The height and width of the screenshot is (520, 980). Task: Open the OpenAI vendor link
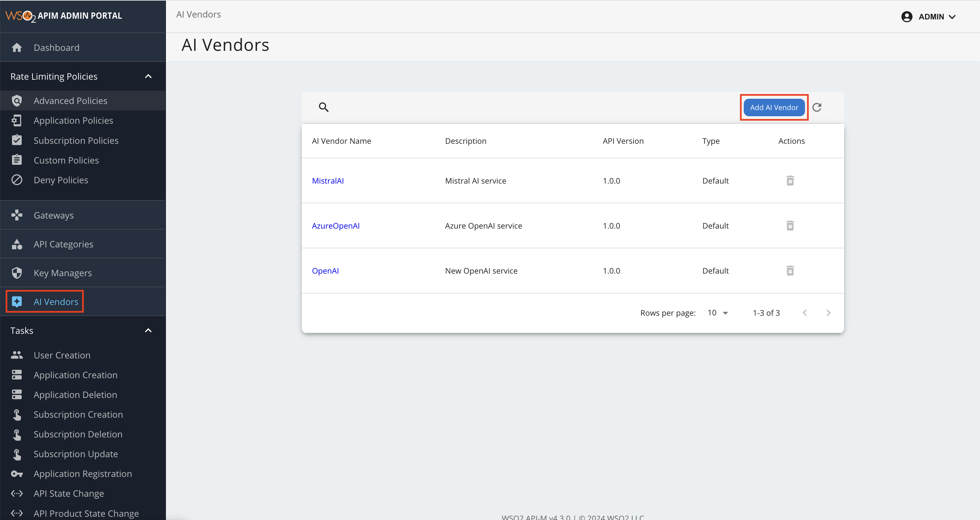pos(325,271)
